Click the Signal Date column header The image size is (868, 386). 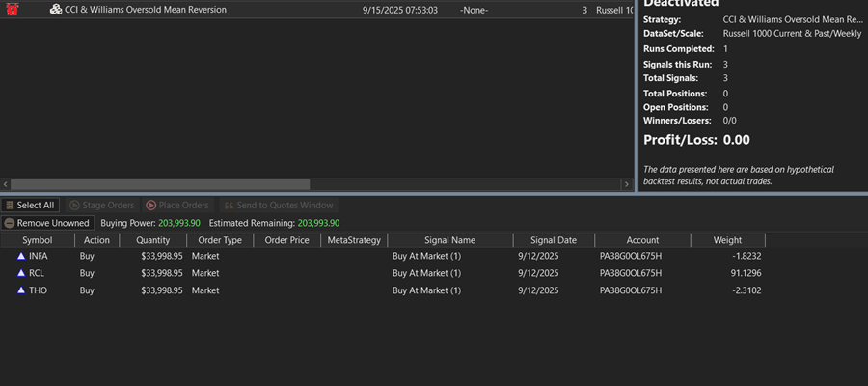[x=553, y=240]
